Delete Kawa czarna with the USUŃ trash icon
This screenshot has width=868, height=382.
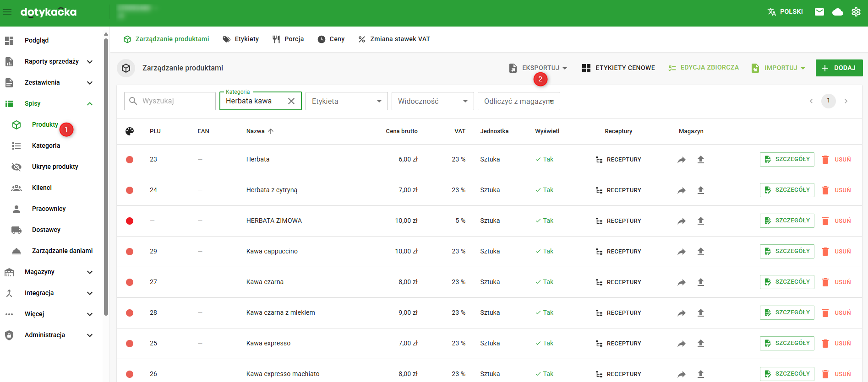pos(836,282)
